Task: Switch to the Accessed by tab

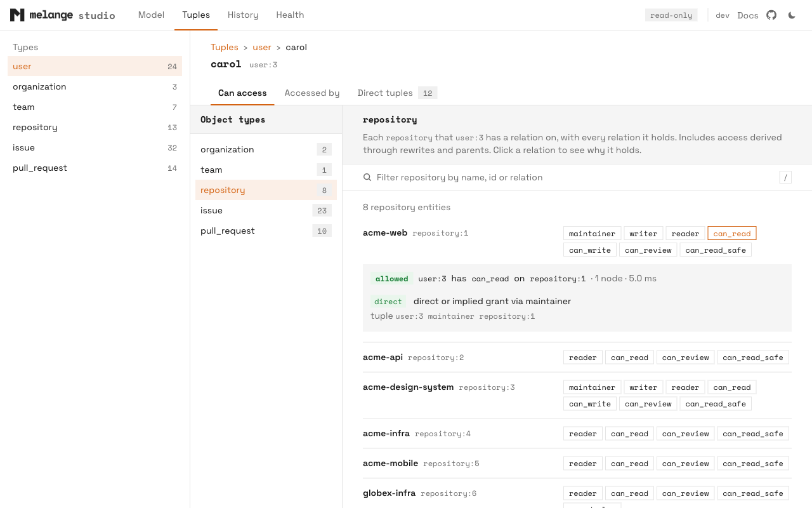Action: [x=312, y=93]
